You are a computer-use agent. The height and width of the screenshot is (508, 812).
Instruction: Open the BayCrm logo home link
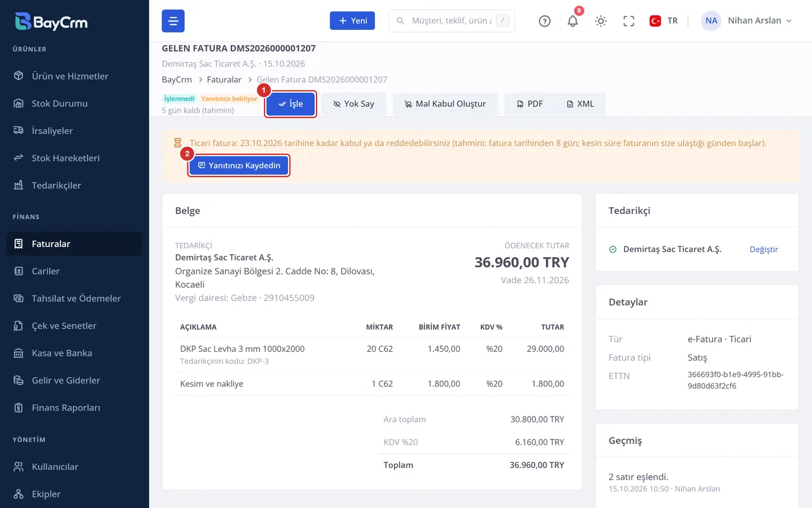[x=51, y=22]
